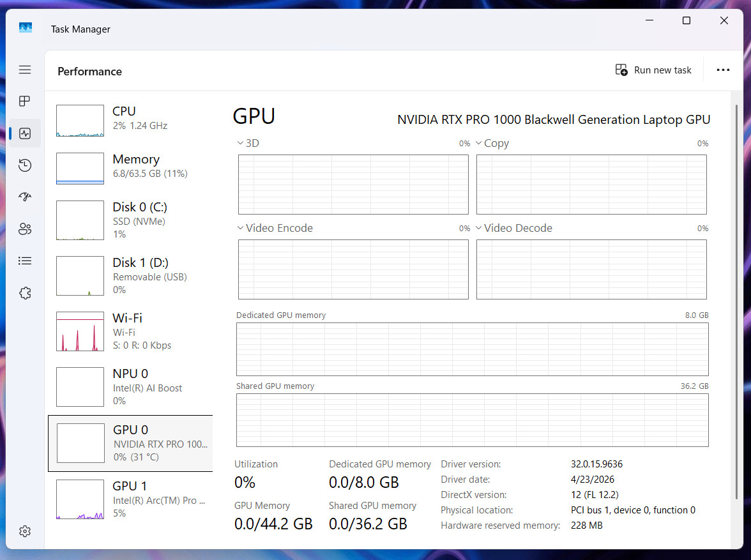
Task: Open the Details page list icon
Action: tap(25, 261)
